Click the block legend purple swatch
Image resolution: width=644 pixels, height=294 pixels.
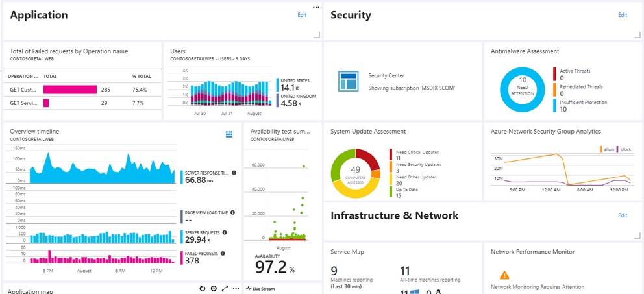tap(617, 149)
